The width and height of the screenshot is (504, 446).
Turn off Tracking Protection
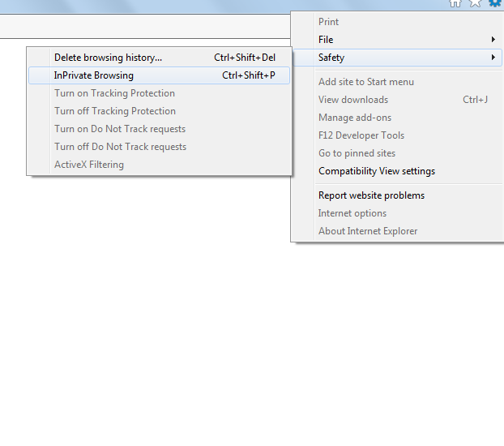coord(114,111)
